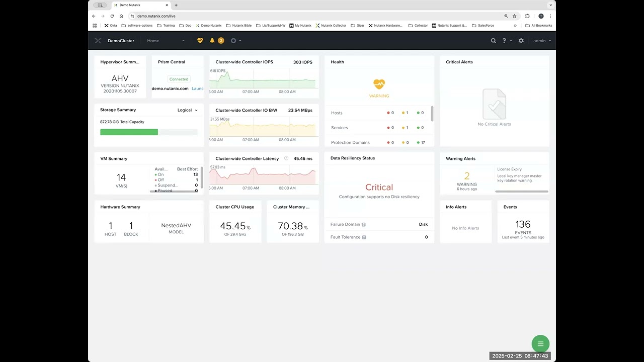This screenshot has height=362, width=644.
Task: Click help icon next to Failure Domain
Action: click(x=364, y=224)
